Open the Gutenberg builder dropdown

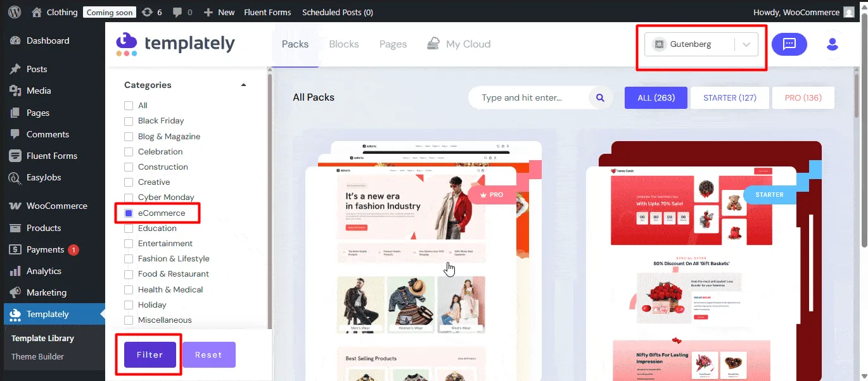coord(701,44)
